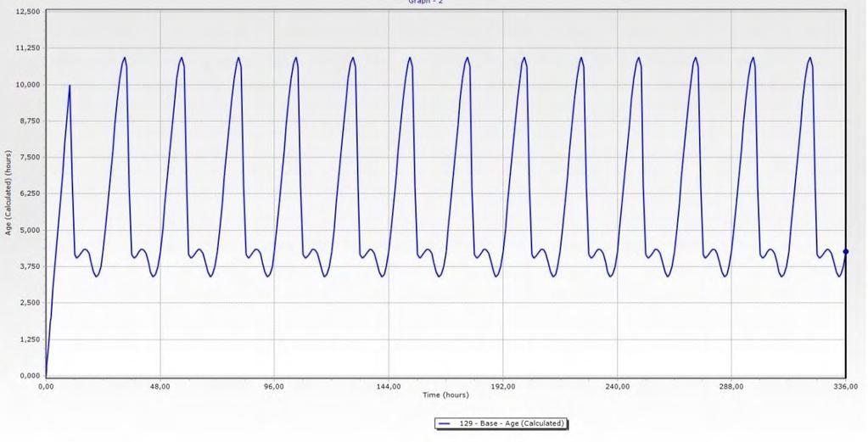Click the blue line swatch in the legend

(x=445, y=423)
